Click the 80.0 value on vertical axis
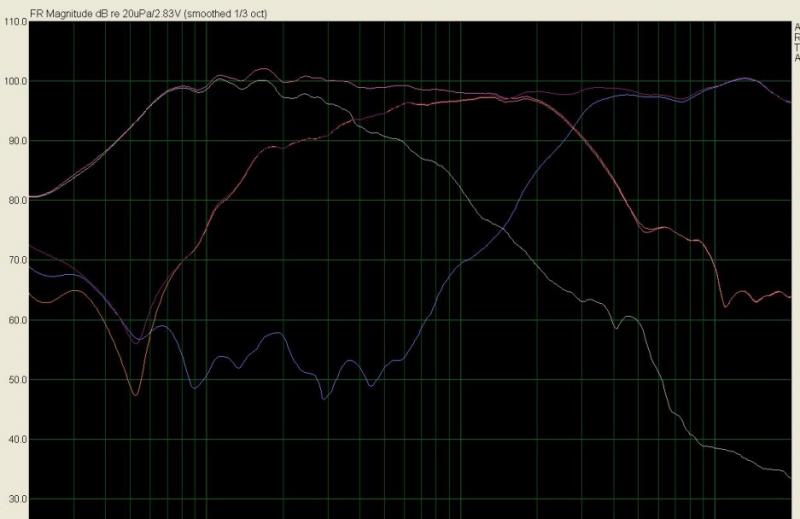800x519 pixels. pos(18,201)
